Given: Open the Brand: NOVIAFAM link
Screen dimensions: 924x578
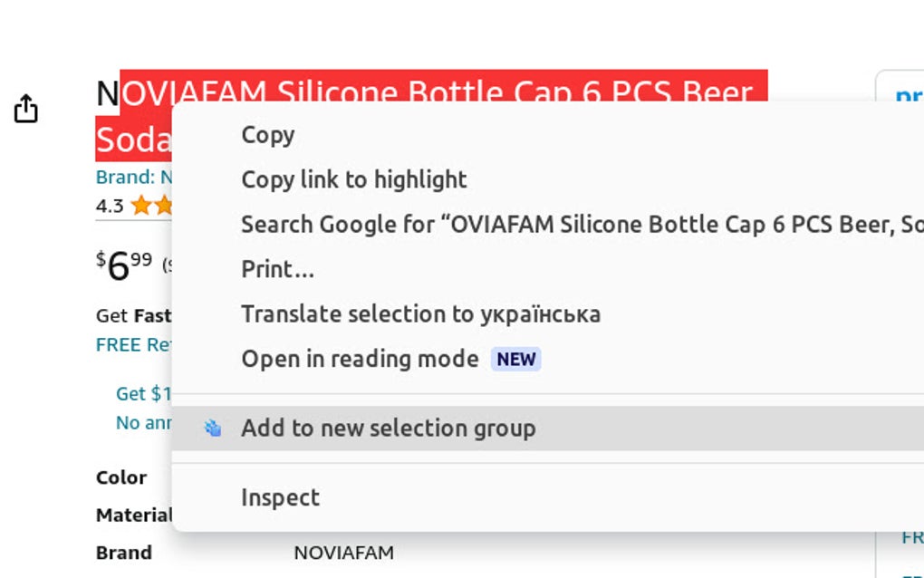Looking at the screenshot, I should pos(134,176).
